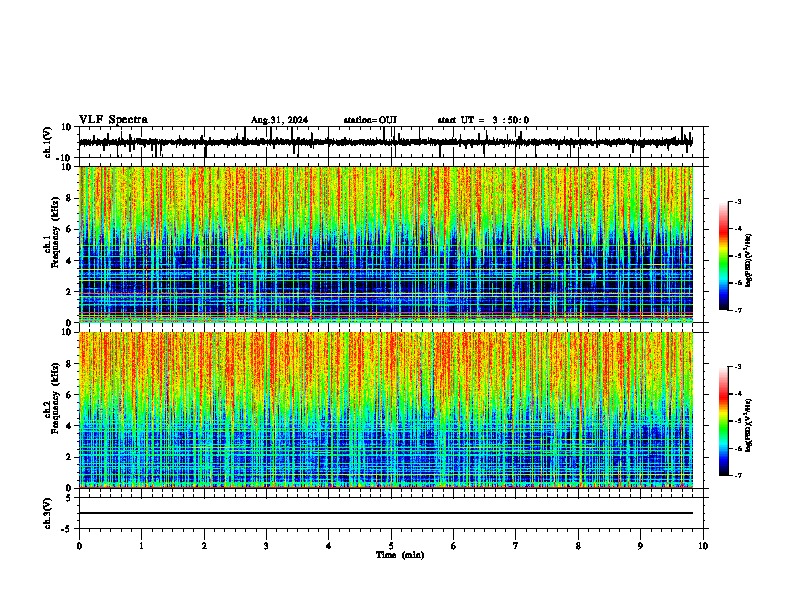Click the ch.2 spectrogram color scale bar
The height and width of the screenshot is (612, 792).
coord(724,421)
